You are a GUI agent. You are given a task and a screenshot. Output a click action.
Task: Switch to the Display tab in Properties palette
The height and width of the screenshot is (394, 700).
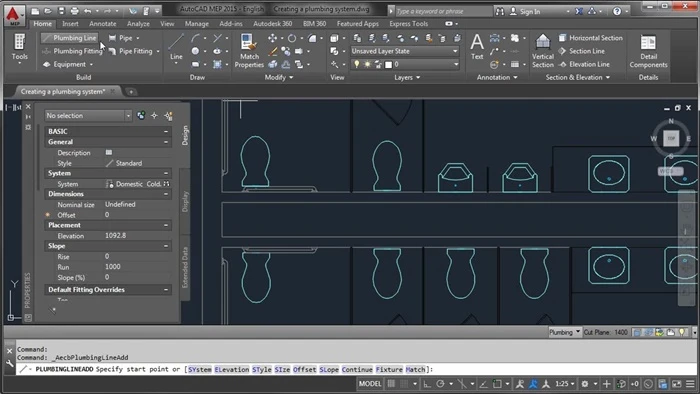(x=185, y=202)
